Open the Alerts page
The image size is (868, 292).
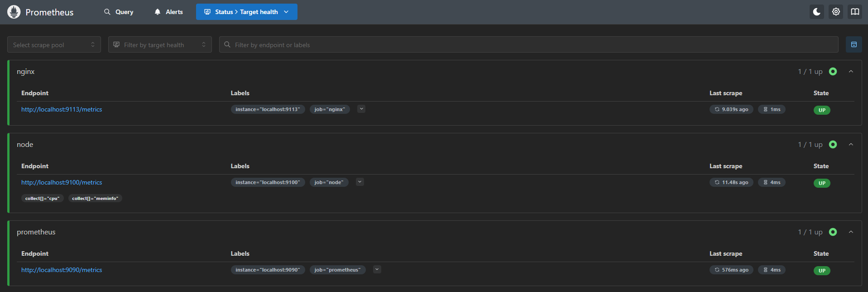(168, 12)
